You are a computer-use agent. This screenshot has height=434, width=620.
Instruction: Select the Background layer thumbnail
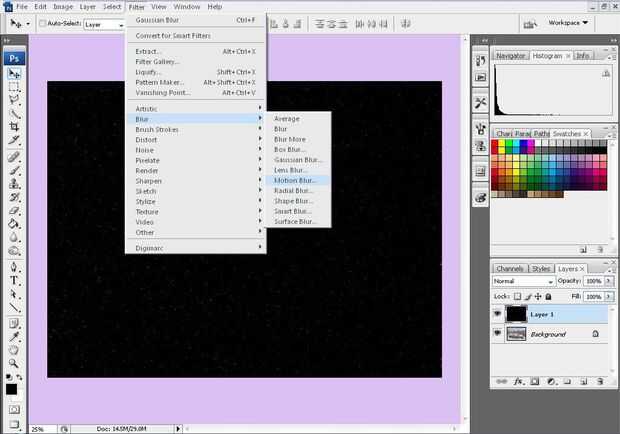point(516,334)
